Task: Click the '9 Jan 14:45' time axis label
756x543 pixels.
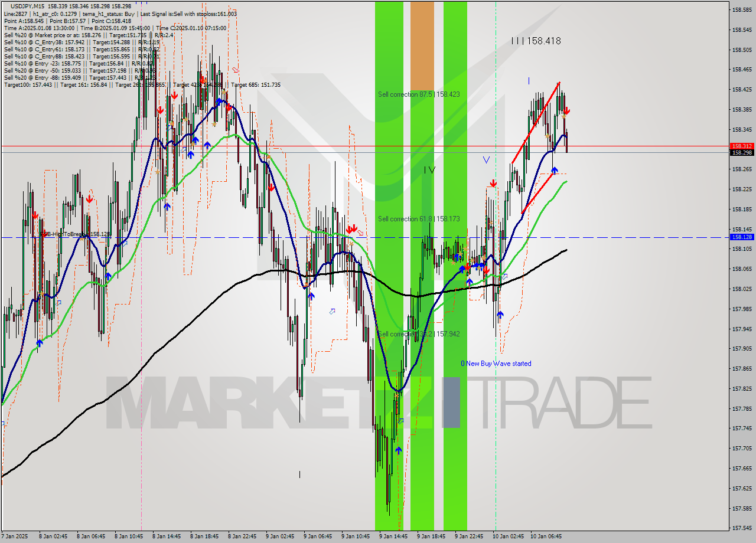Action: (x=395, y=537)
